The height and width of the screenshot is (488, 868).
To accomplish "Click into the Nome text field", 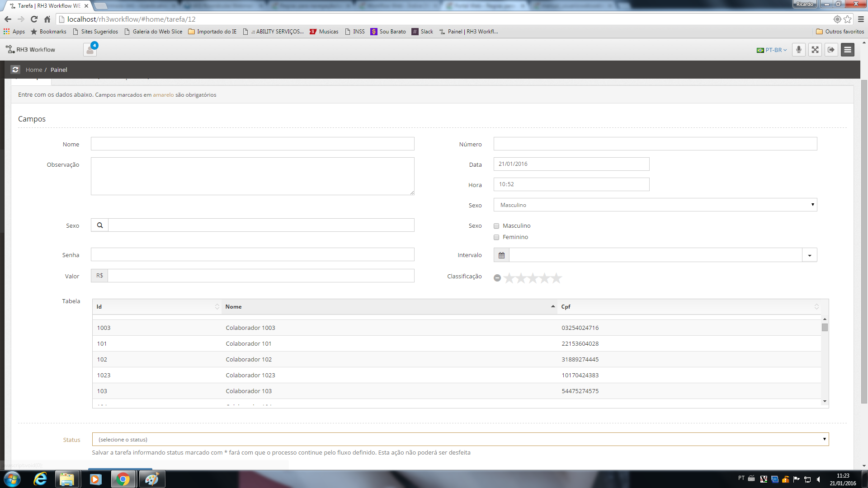I will (x=252, y=144).
